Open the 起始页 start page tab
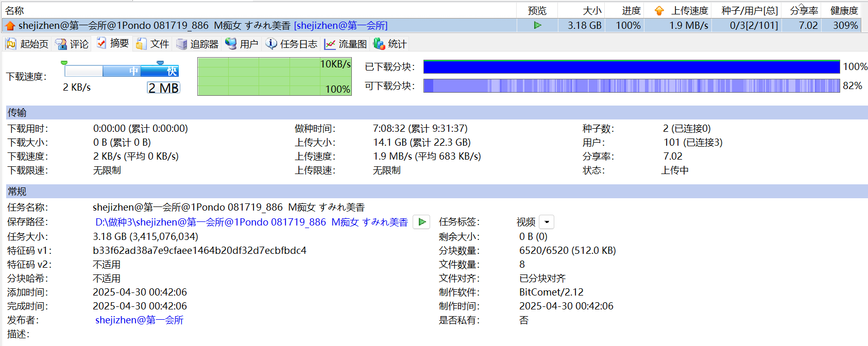The height and width of the screenshot is (346, 868). (27, 44)
